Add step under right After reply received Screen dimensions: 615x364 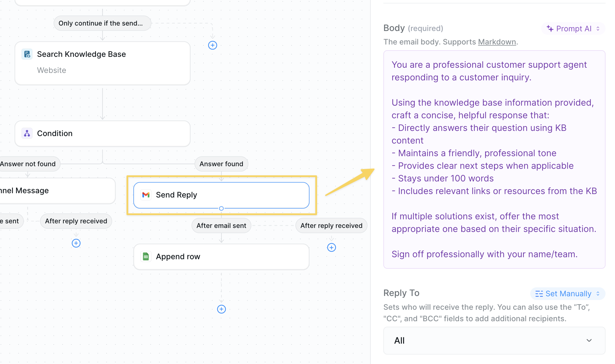331,247
